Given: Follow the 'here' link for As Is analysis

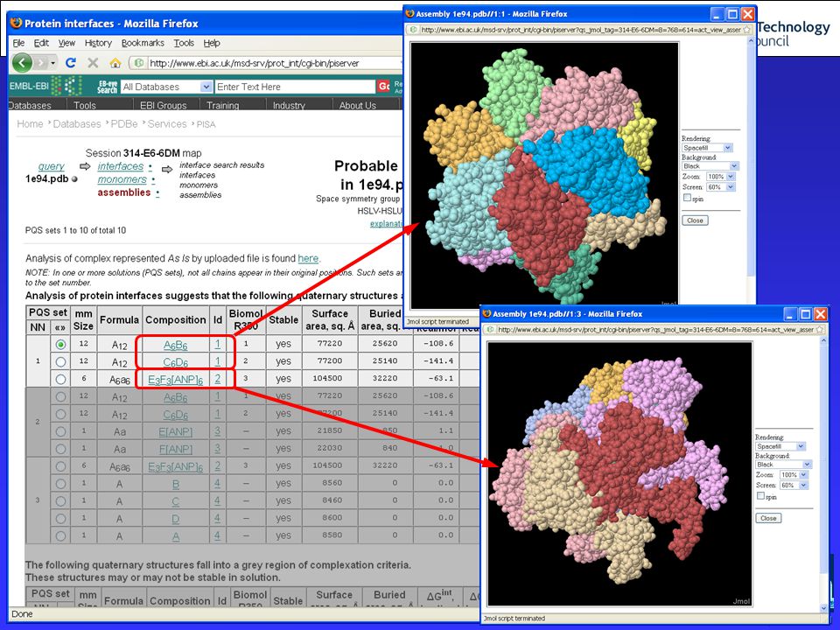Looking at the screenshot, I should (308, 259).
